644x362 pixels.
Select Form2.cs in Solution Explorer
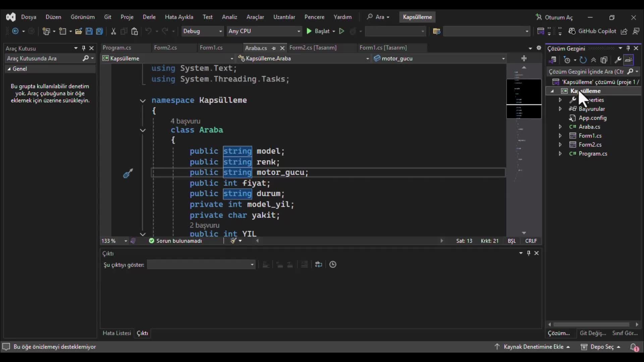tap(590, 144)
